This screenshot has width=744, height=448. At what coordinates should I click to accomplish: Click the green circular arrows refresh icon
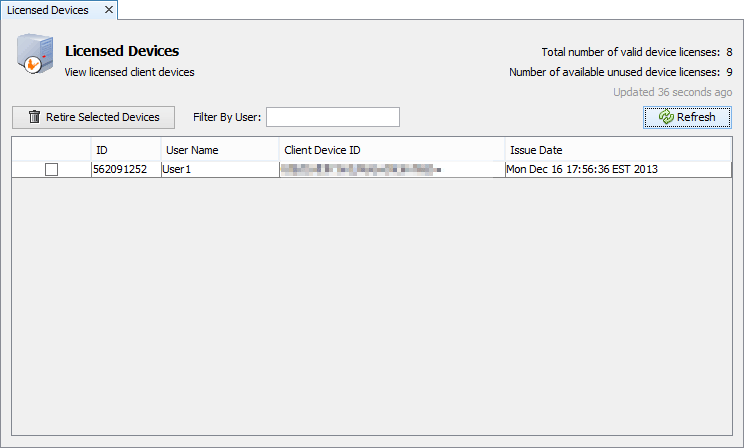pos(665,117)
